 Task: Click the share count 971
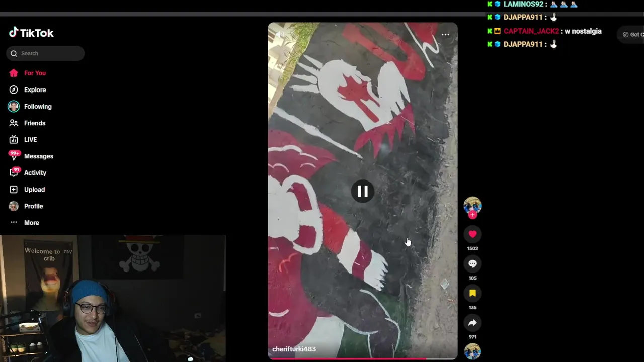click(472, 337)
